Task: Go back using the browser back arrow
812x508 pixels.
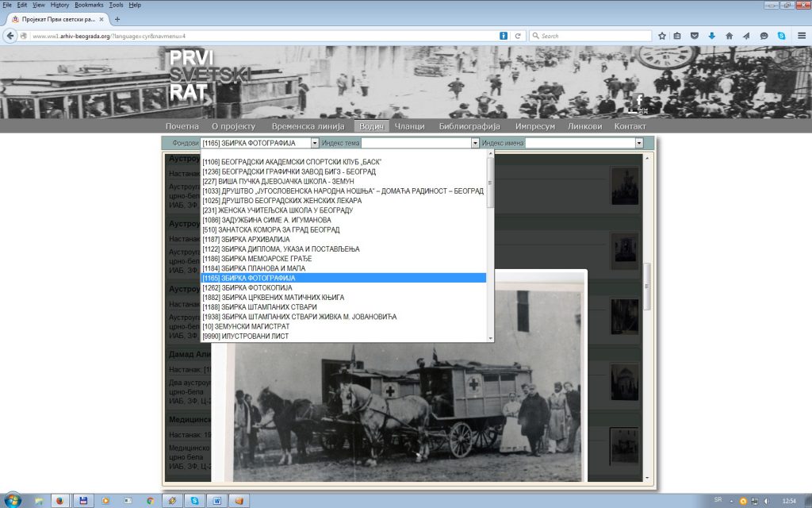Action: tap(11, 36)
